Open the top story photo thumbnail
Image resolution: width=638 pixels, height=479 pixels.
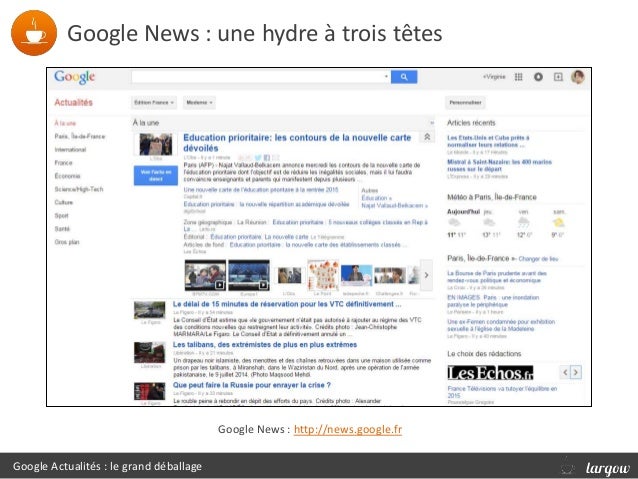(x=156, y=144)
